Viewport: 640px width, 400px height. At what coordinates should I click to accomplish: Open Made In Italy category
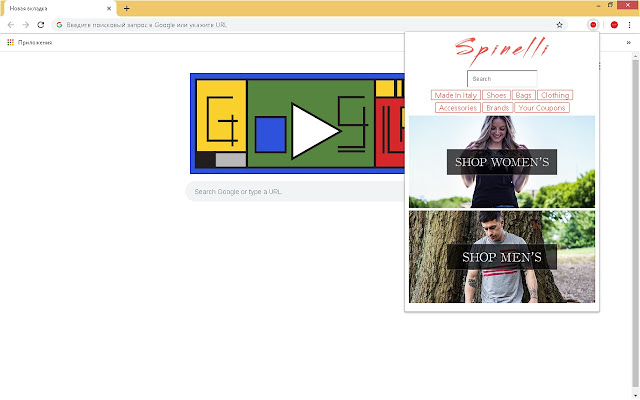pyautogui.click(x=456, y=95)
